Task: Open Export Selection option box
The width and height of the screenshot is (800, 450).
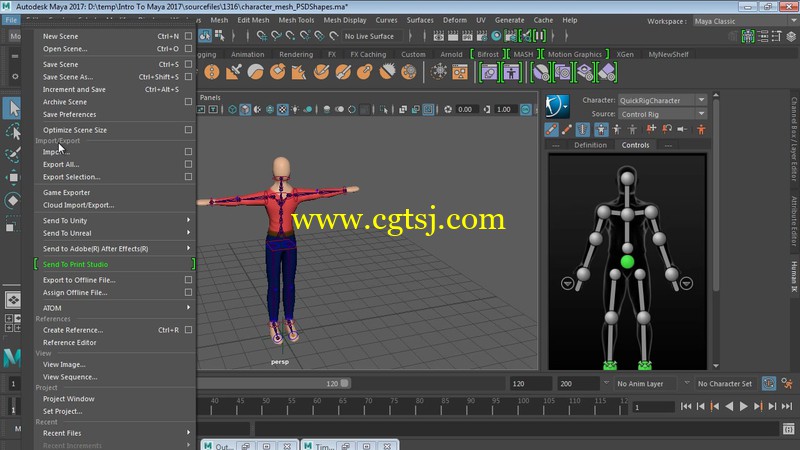Action: click(188, 177)
